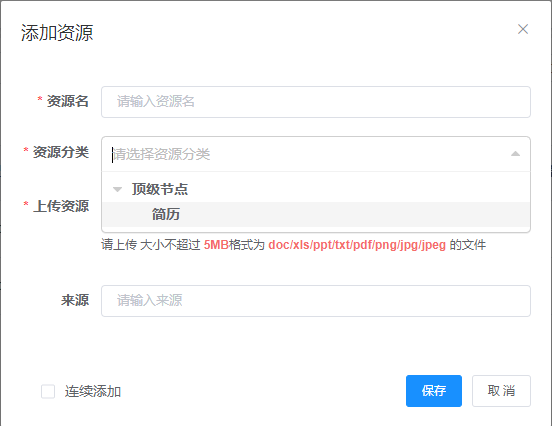Collapse the 顶级节点 tree triangle
Viewport: 552px width, 426px height.
(x=117, y=189)
